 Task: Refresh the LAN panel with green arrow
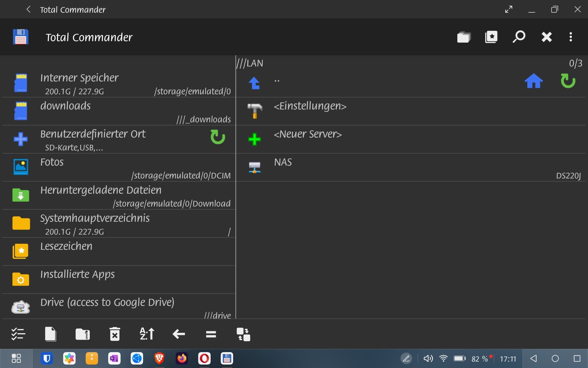(x=568, y=81)
